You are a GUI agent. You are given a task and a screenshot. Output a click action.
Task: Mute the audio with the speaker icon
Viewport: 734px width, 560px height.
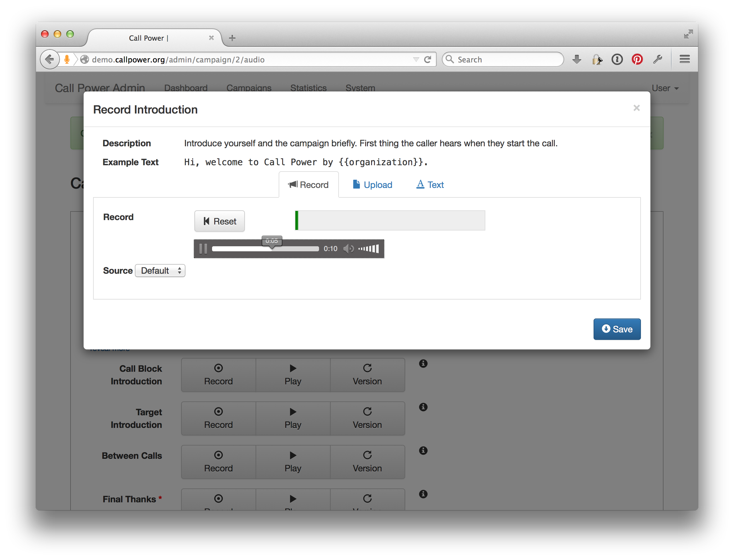click(349, 249)
